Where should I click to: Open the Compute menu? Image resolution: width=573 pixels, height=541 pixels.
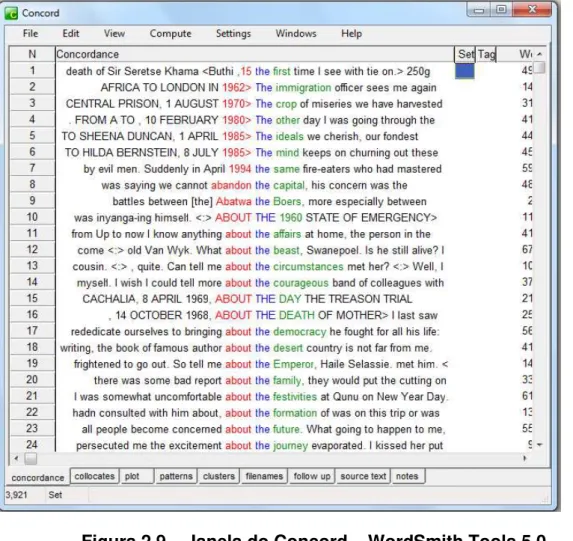coord(170,34)
